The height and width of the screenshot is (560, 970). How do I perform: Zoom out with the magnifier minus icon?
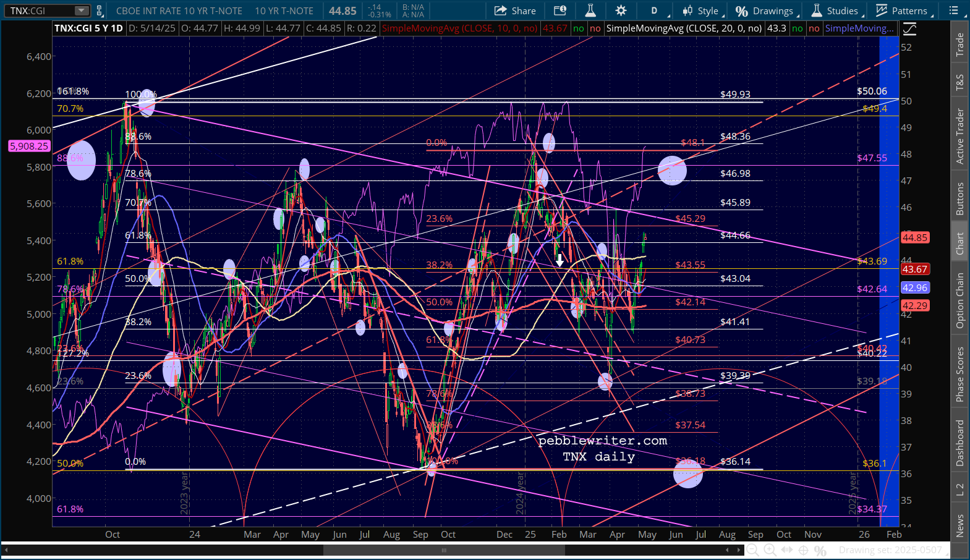pyautogui.click(x=753, y=550)
